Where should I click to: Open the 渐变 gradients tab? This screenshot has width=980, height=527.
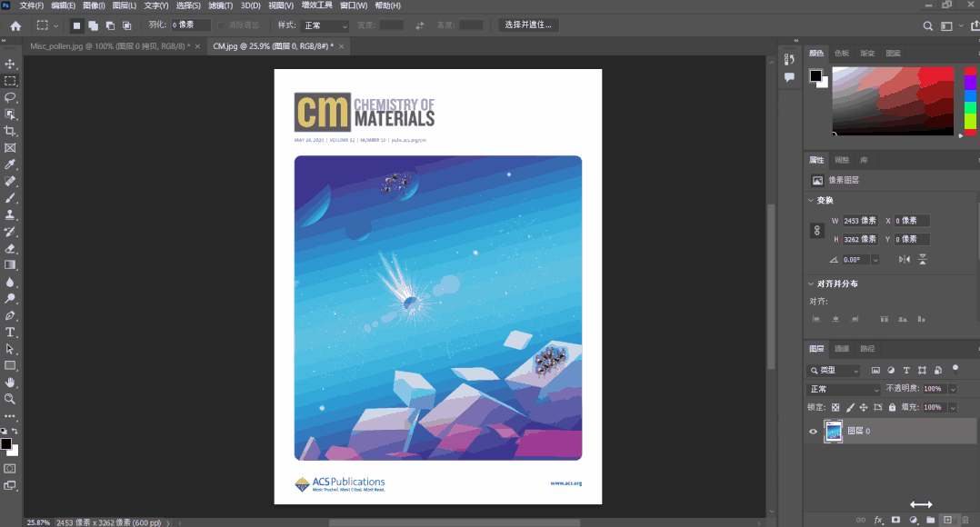click(867, 53)
